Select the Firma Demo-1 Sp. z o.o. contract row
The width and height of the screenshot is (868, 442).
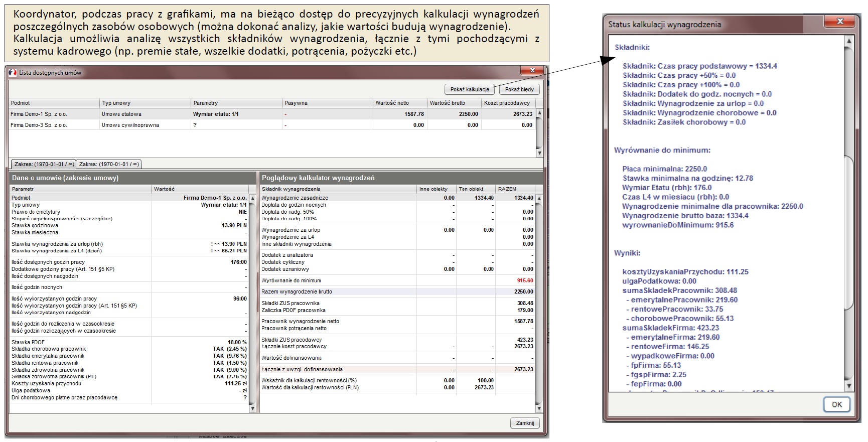pyautogui.click(x=272, y=114)
